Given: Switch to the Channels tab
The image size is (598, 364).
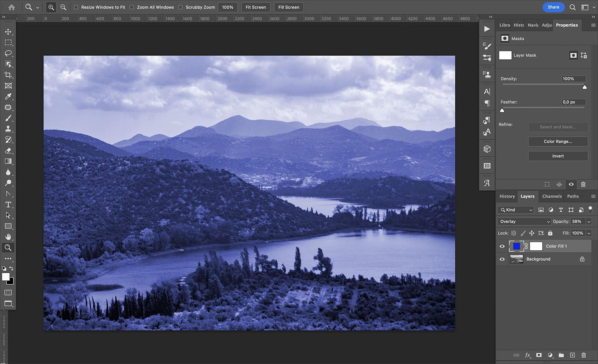Looking at the screenshot, I should tap(552, 196).
